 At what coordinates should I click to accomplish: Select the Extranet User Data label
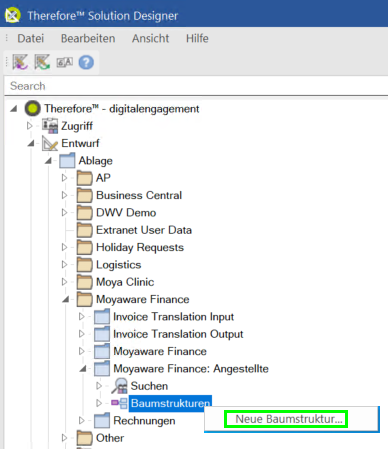pyautogui.click(x=144, y=230)
